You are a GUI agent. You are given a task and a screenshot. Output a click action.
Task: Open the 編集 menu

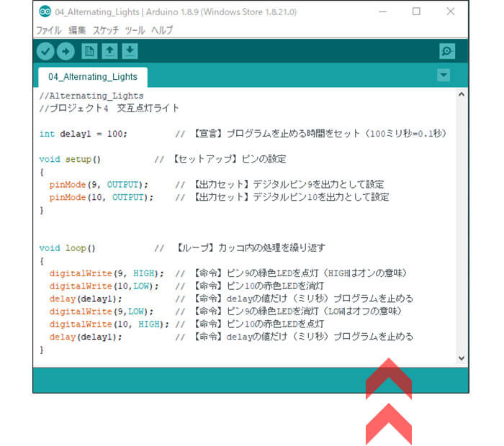click(77, 30)
